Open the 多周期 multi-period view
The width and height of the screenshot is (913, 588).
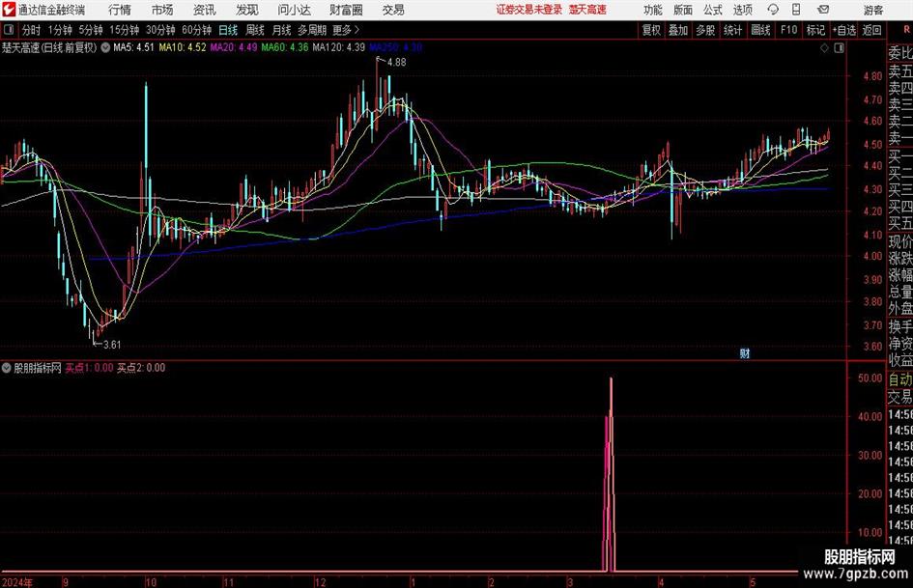pos(312,30)
